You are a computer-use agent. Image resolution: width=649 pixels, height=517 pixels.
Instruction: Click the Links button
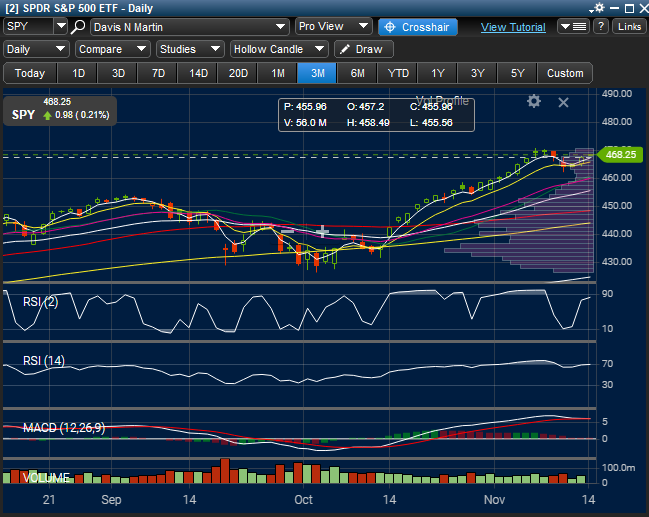coord(629,26)
